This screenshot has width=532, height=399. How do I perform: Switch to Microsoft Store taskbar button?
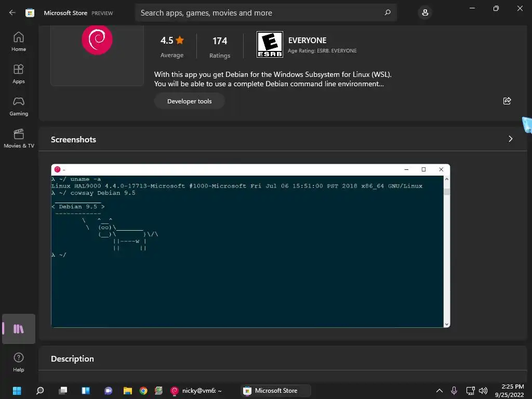point(275,391)
